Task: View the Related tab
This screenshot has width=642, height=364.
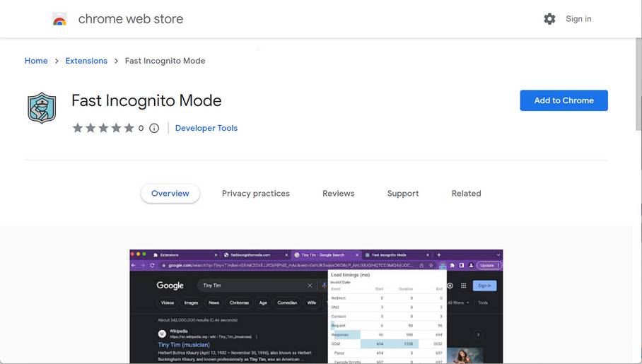Action: click(x=466, y=194)
